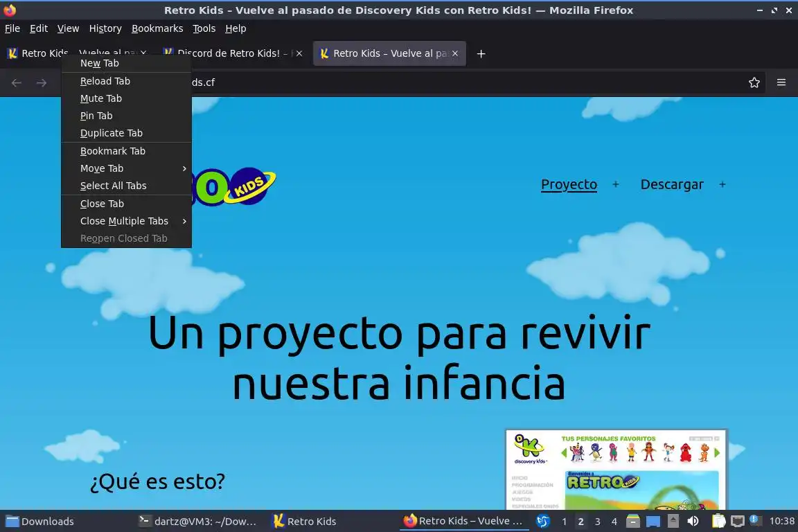
Task: Open the View menu
Action: (x=68, y=28)
